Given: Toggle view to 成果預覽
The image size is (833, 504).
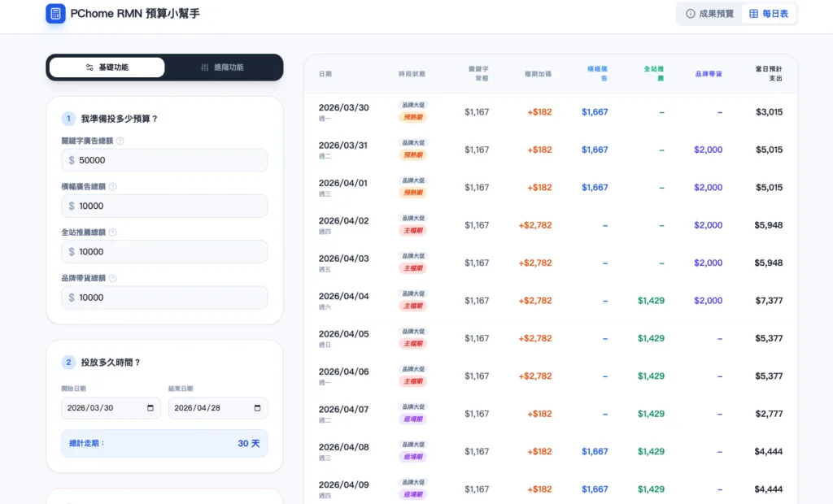Looking at the screenshot, I should coord(709,14).
